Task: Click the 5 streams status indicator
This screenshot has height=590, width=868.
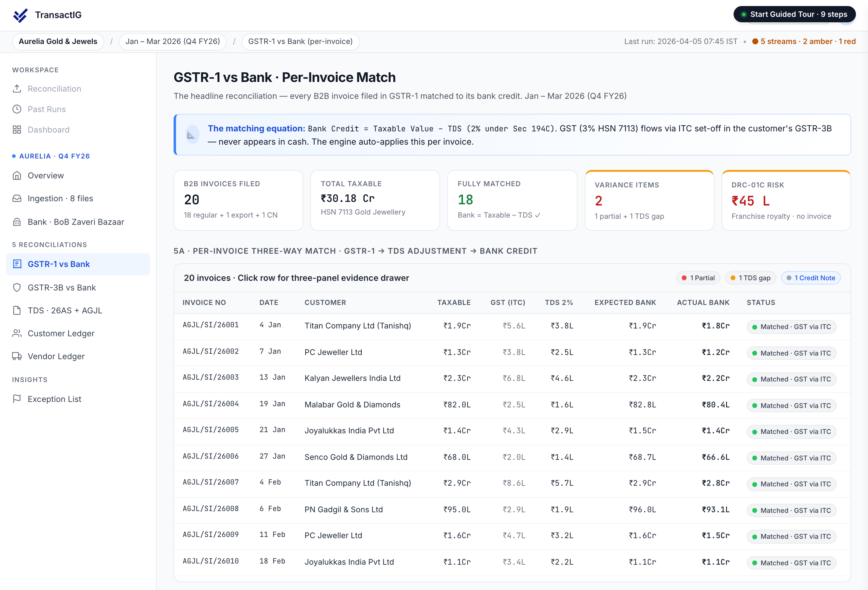Action: point(804,42)
